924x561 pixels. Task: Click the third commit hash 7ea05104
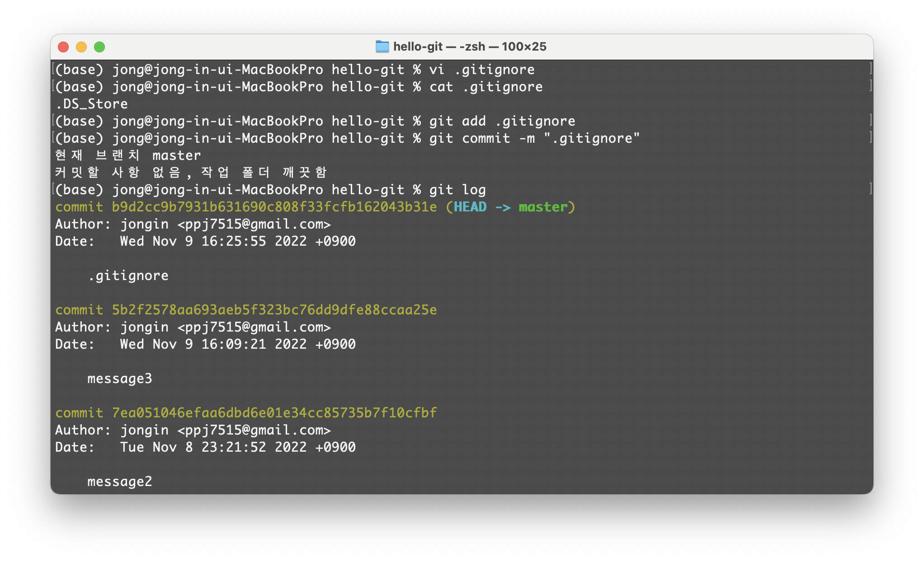(x=274, y=413)
